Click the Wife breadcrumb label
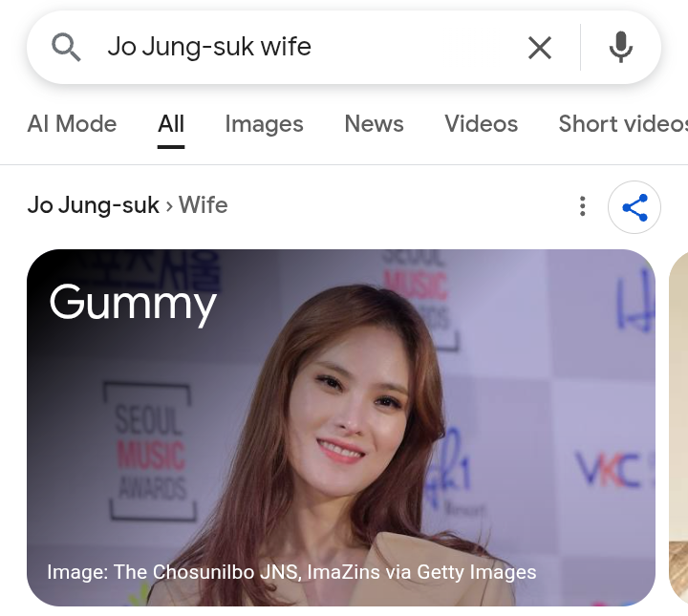This screenshot has height=616, width=688. coord(204,205)
